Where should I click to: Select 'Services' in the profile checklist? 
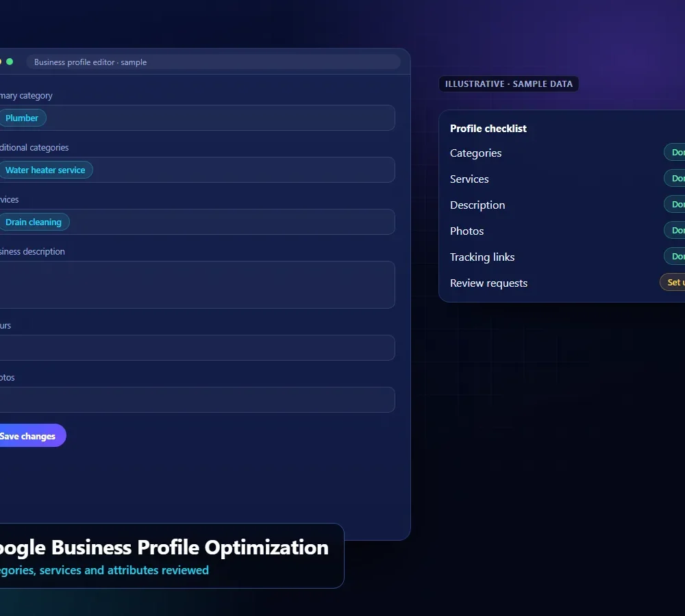click(469, 179)
